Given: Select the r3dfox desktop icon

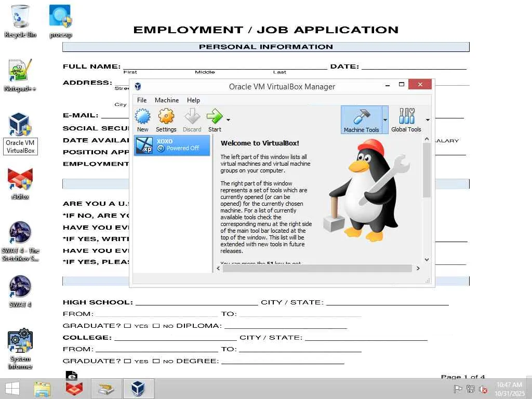Looking at the screenshot, I should tap(20, 183).
